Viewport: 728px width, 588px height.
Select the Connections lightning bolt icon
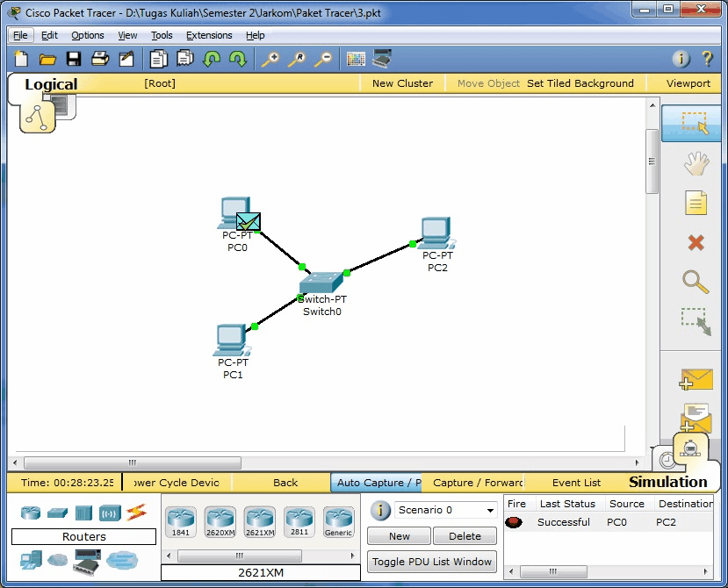(136, 513)
